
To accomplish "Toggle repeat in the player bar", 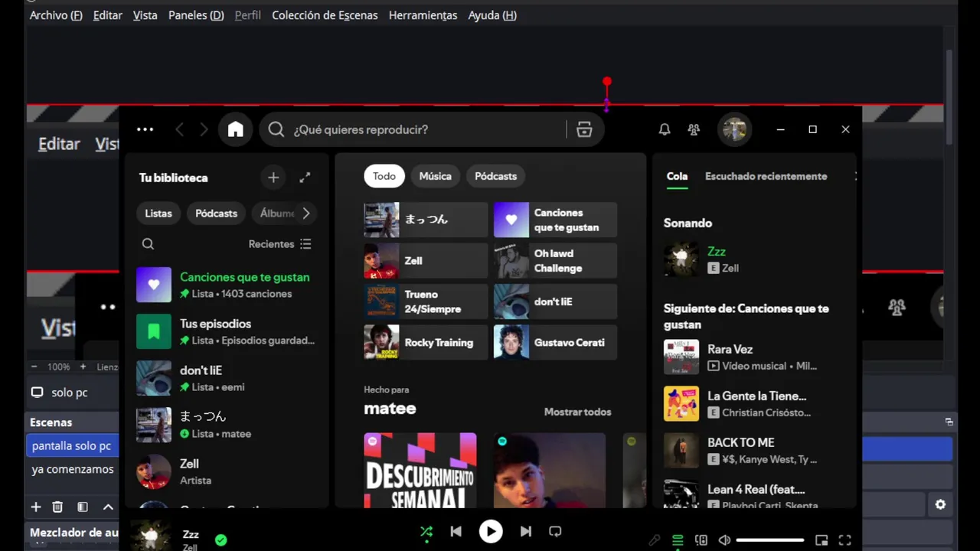I will (555, 531).
